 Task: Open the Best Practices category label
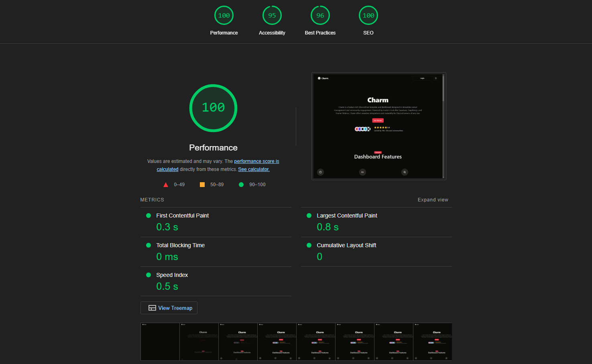coord(320,33)
